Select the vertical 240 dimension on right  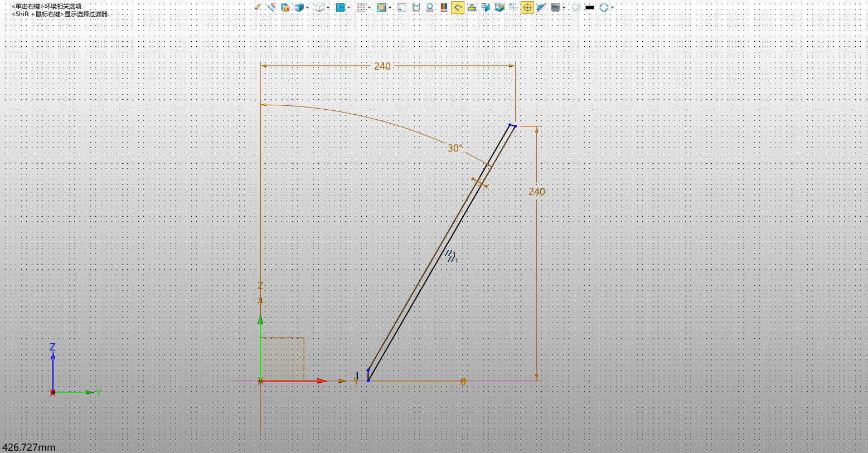[536, 192]
